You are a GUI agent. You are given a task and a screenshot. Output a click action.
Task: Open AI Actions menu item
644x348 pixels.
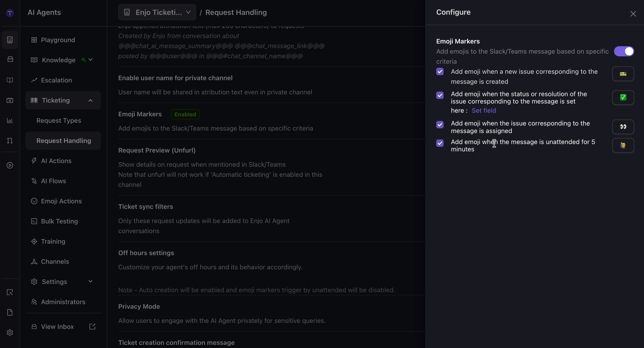56,161
